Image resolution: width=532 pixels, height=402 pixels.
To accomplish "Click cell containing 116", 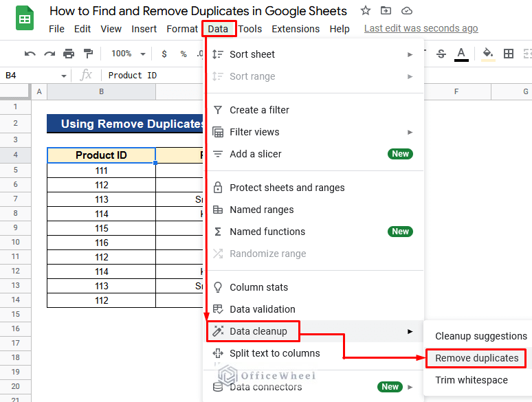I will [101, 243].
